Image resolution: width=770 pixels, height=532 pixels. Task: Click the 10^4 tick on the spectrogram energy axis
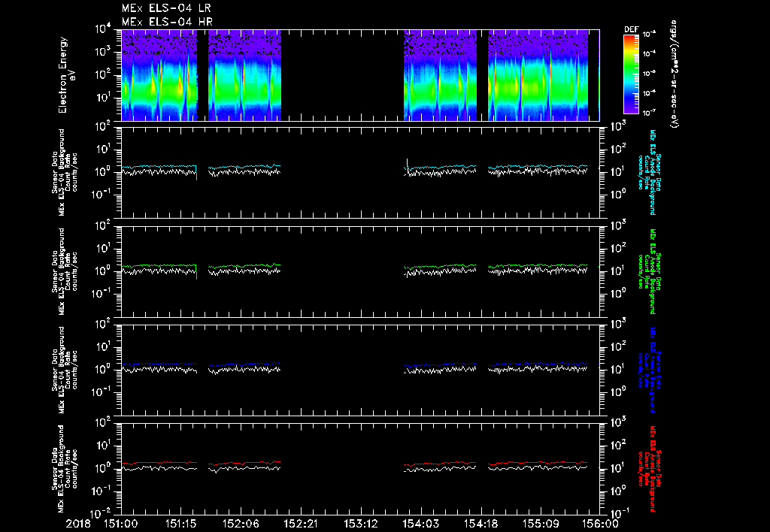(x=103, y=29)
